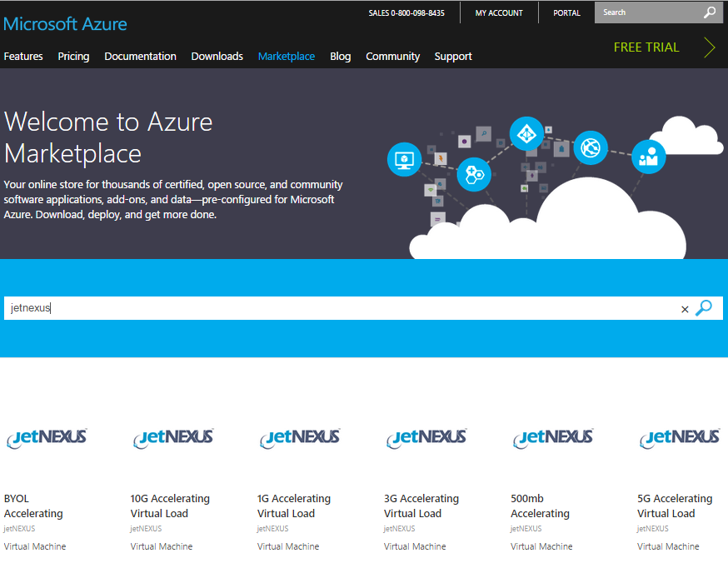This screenshot has height=578, width=728.
Task: Go to Microsoft Azure home logo
Action: [x=65, y=24]
